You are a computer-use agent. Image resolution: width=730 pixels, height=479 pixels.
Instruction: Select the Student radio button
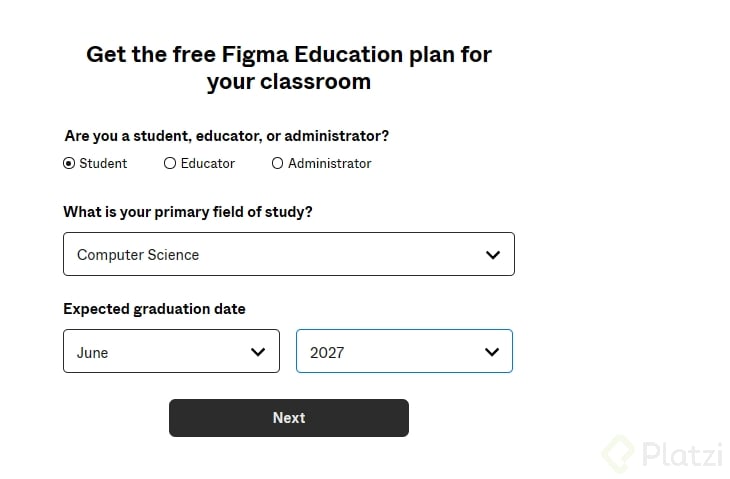coord(69,163)
